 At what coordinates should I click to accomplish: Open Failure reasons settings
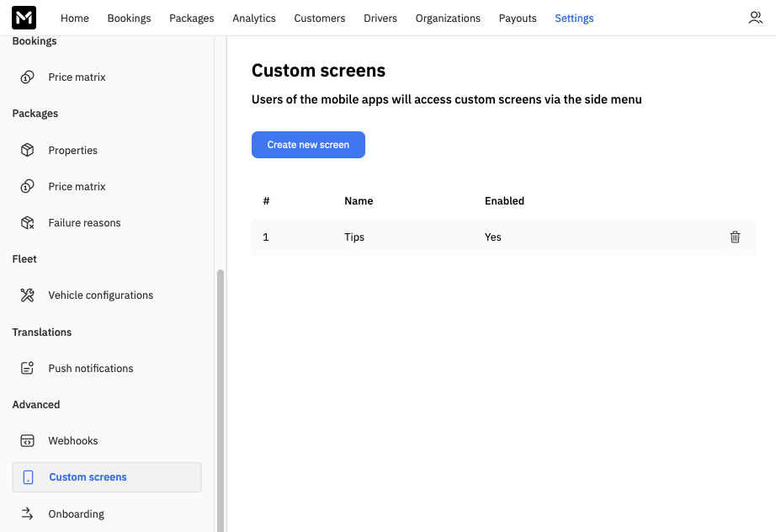point(85,223)
